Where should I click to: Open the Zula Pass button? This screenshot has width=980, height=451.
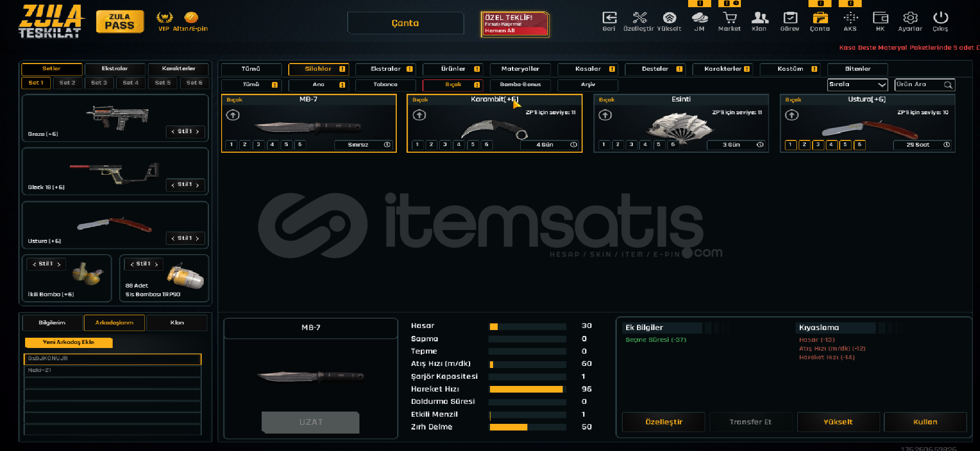[x=120, y=22]
